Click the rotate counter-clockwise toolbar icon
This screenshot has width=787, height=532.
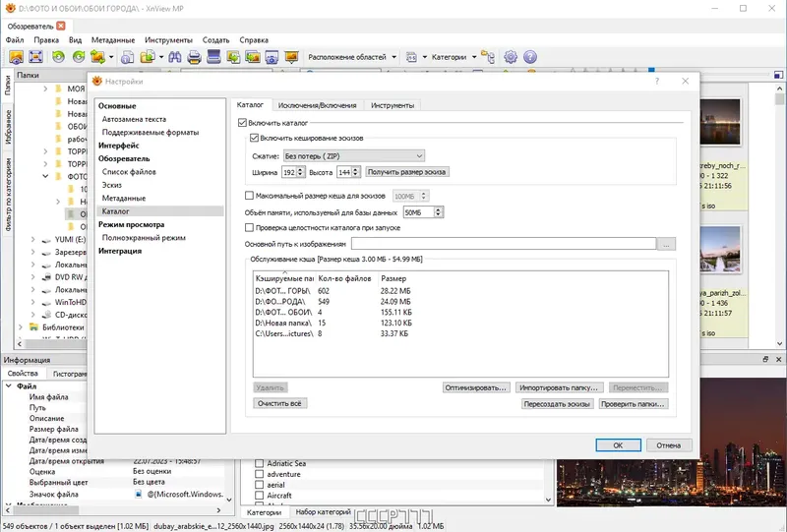click(x=58, y=57)
